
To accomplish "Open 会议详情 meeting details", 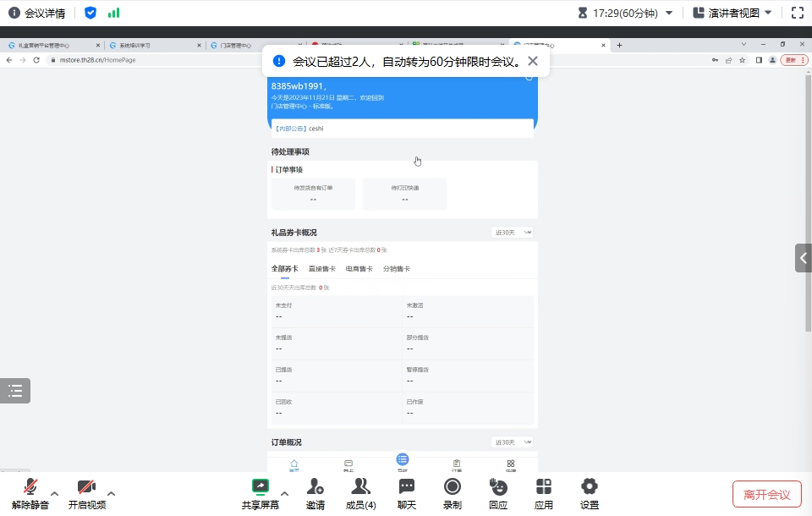I will click(37, 13).
